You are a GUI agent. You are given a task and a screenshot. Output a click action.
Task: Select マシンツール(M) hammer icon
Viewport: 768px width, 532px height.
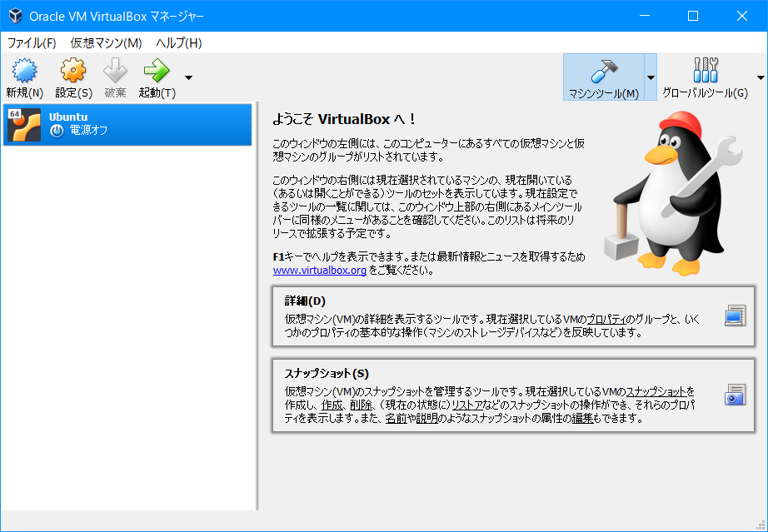point(603,72)
